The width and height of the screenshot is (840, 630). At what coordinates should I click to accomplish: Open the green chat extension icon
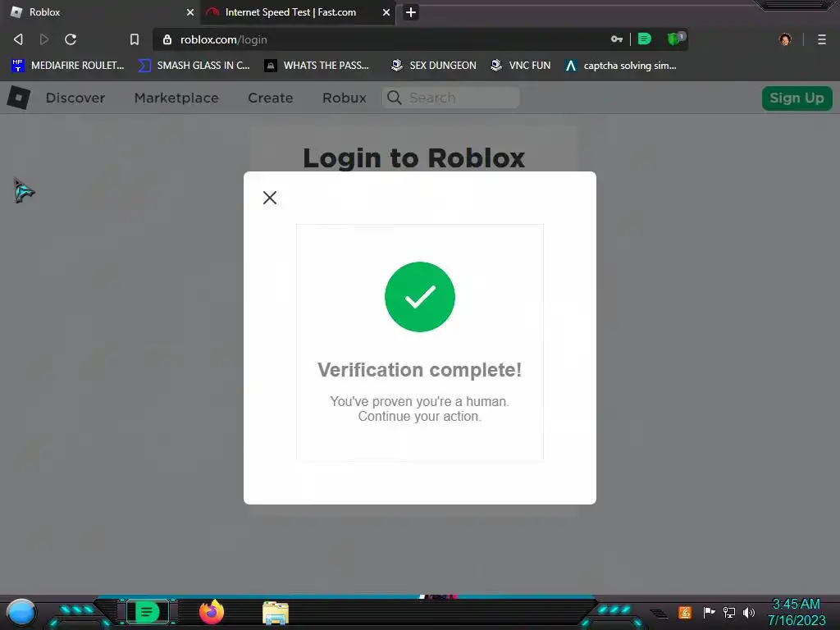pyautogui.click(x=645, y=39)
